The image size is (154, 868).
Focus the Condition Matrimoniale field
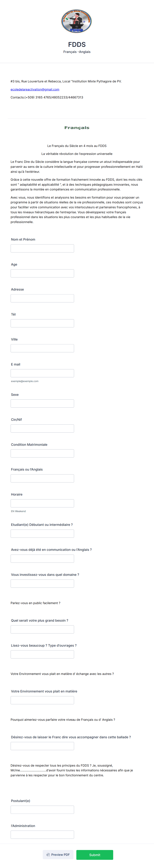[x=42, y=453]
